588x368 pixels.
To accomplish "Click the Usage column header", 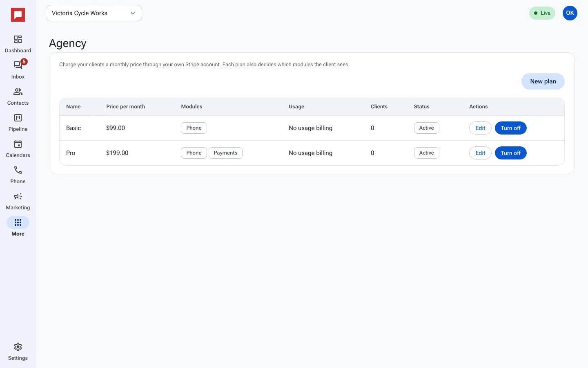I will pyautogui.click(x=296, y=107).
